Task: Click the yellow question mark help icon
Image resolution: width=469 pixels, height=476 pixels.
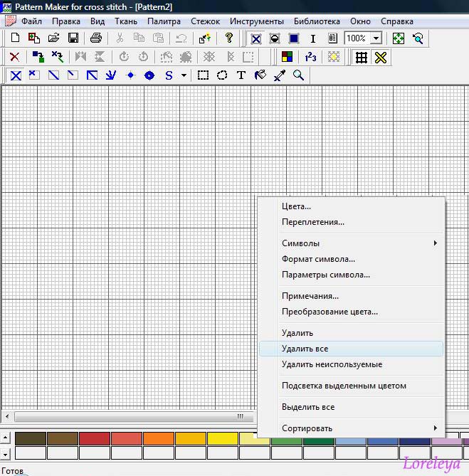Action: pyautogui.click(x=229, y=38)
